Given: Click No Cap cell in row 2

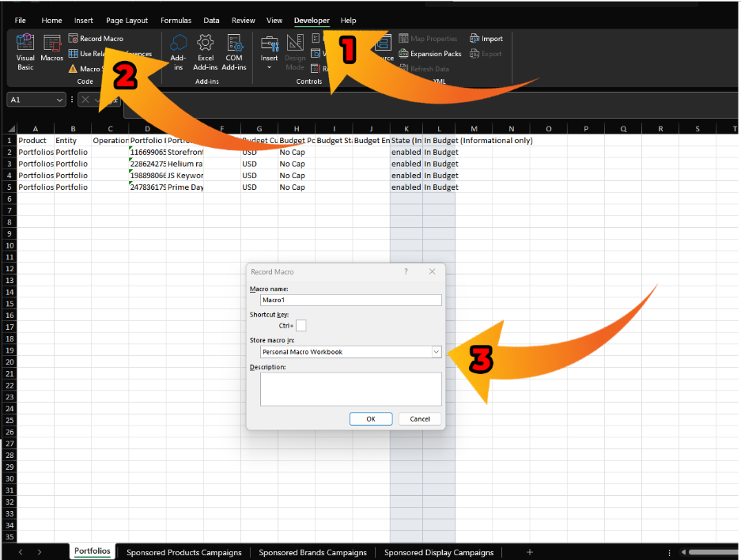Looking at the screenshot, I should (x=297, y=152).
